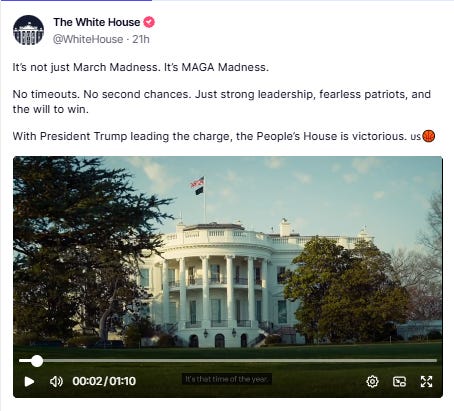
Task: Open The White House profile name
Action: (x=97, y=22)
